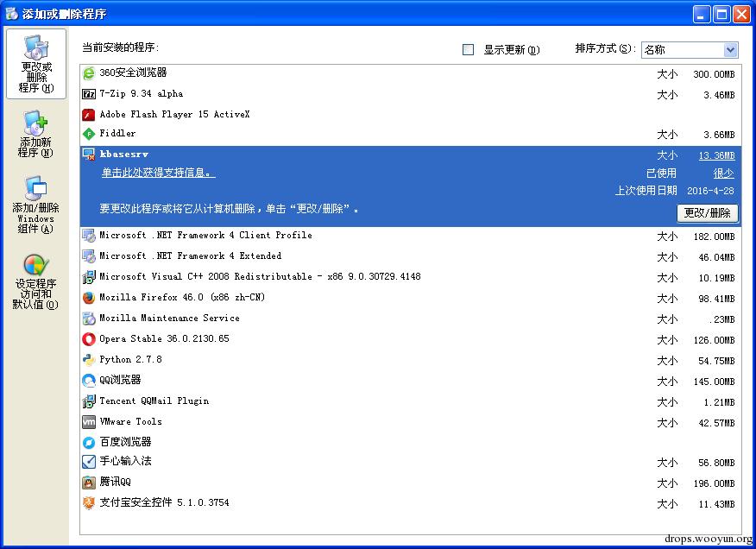Viewport: 756px width, 549px height.
Task: Maximize the 添加或删除程序 window
Action: tap(721, 15)
